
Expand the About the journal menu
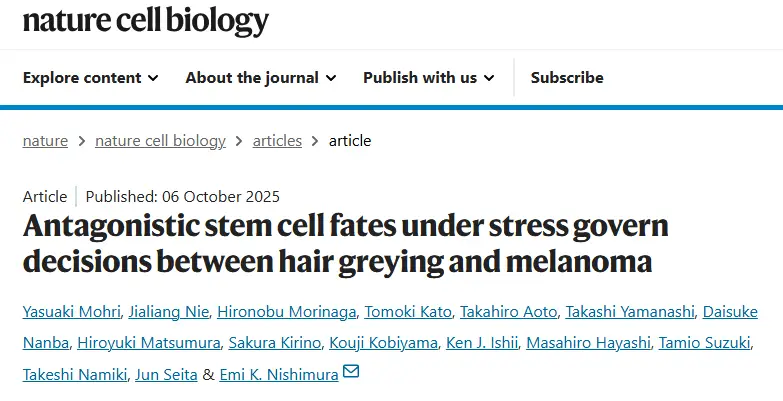pos(260,77)
